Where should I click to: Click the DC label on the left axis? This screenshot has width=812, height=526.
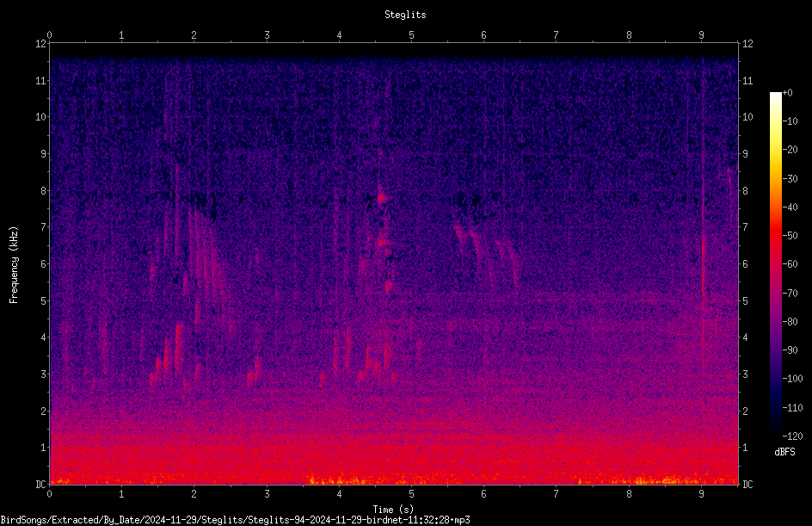point(40,484)
